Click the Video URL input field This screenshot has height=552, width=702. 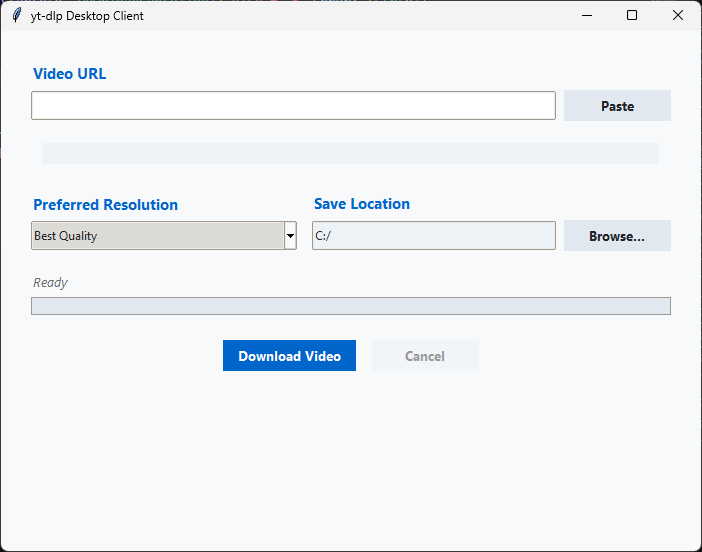293,106
